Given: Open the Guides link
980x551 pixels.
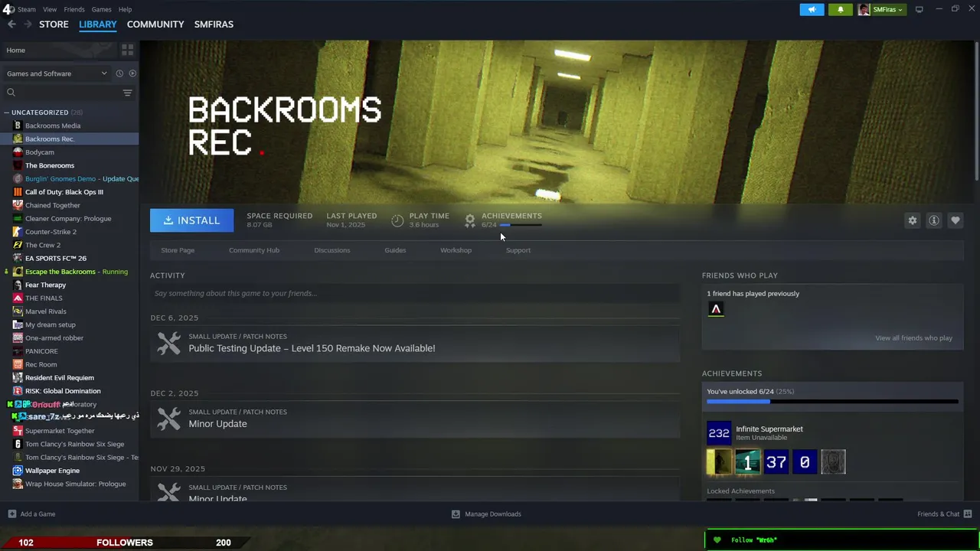Looking at the screenshot, I should coord(395,250).
